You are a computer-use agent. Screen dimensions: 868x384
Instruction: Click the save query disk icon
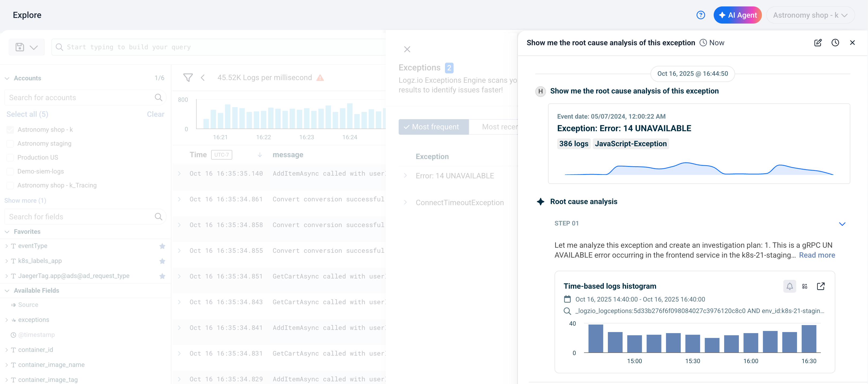pos(20,47)
